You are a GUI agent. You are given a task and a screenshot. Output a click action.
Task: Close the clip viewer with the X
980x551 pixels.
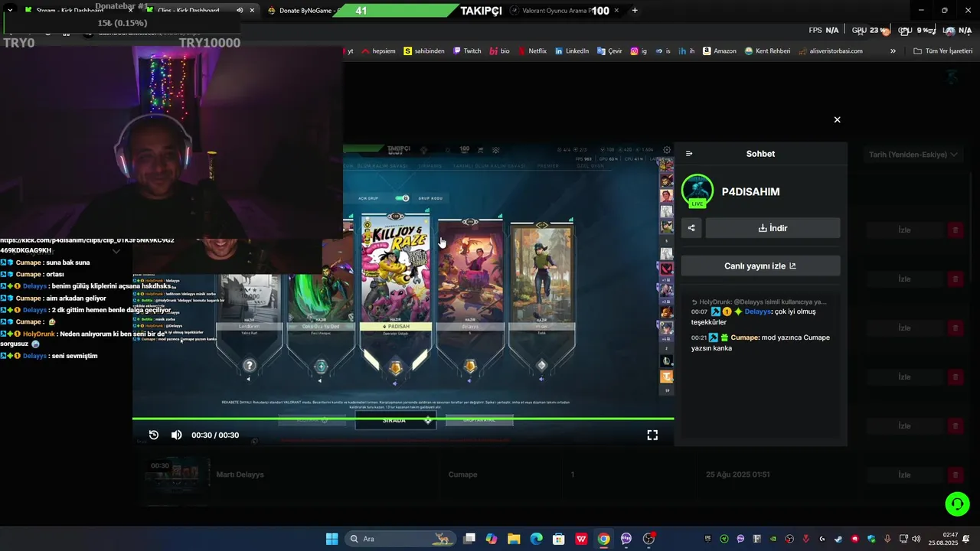click(x=837, y=119)
